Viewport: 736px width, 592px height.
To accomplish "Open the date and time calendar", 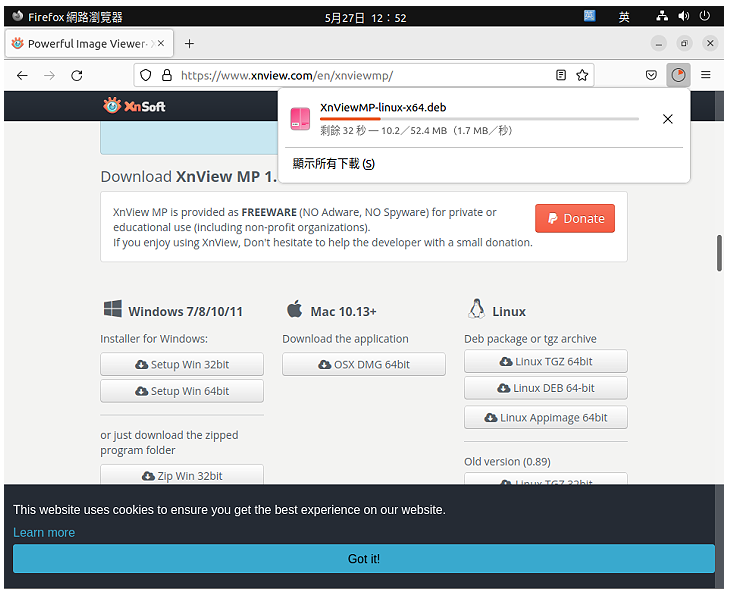I will [x=365, y=18].
